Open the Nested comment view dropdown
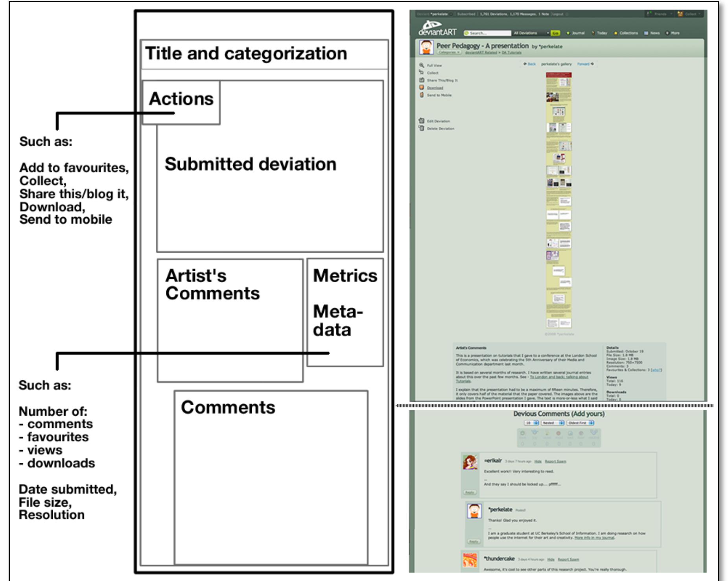 [553, 423]
